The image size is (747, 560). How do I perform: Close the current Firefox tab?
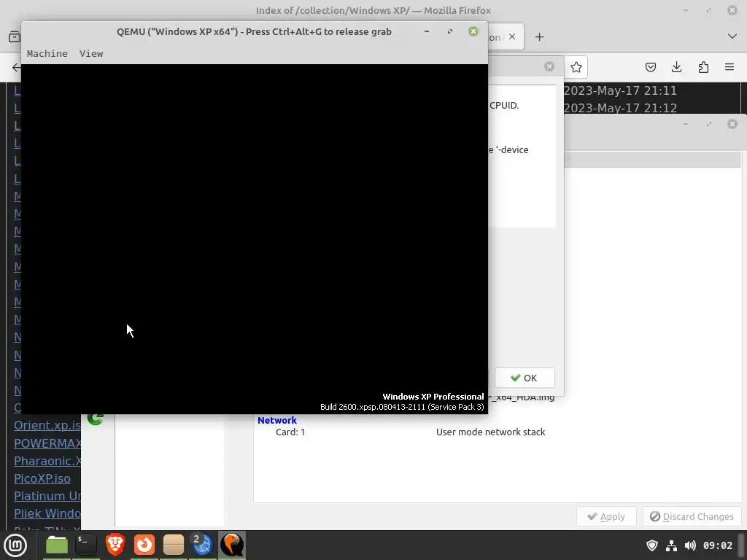pos(512,36)
